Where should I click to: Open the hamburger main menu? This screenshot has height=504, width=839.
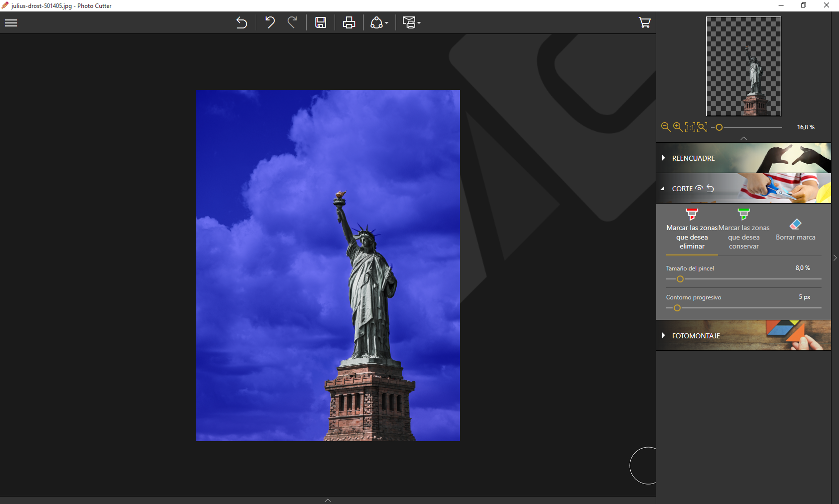point(11,23)
